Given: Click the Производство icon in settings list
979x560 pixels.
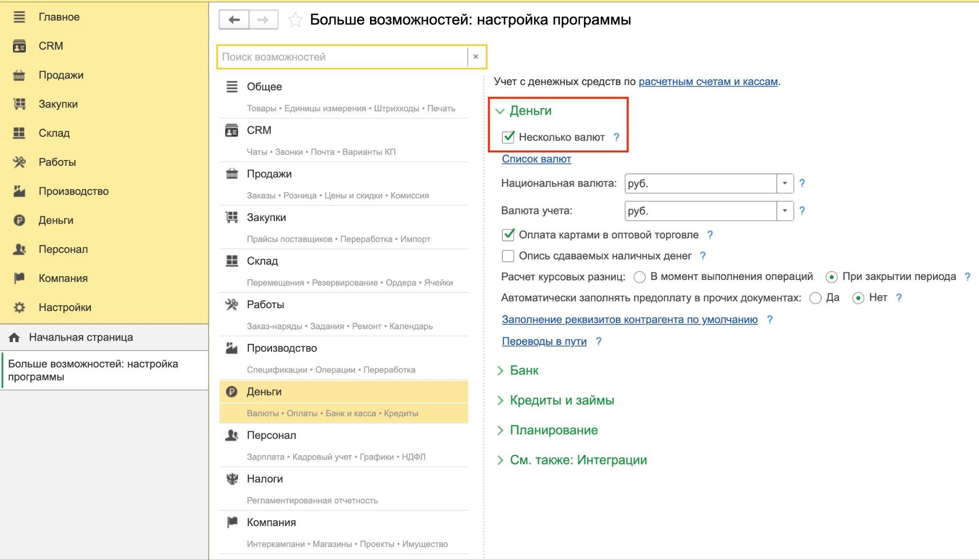Looking at the screenshot, I should point(232,348).
